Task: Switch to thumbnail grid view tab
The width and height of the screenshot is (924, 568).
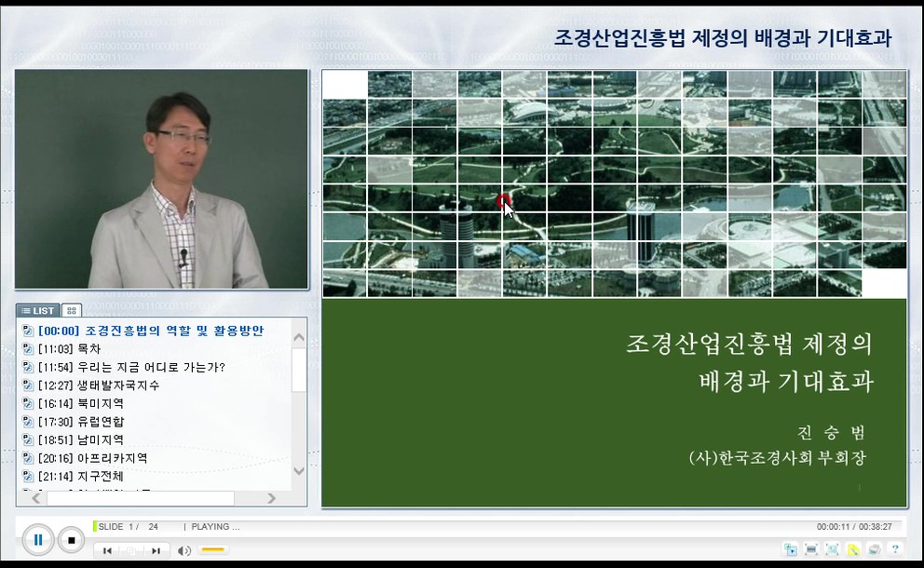Action: (72, 310)
